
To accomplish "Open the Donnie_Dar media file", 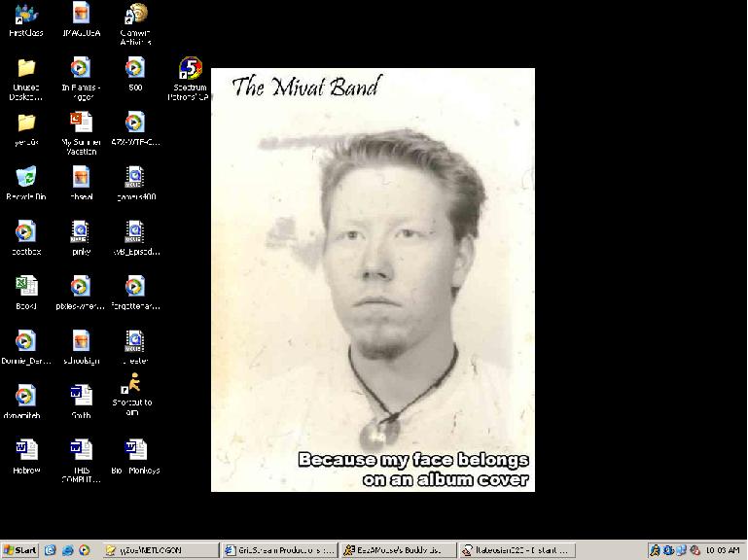I will [25, 341].
